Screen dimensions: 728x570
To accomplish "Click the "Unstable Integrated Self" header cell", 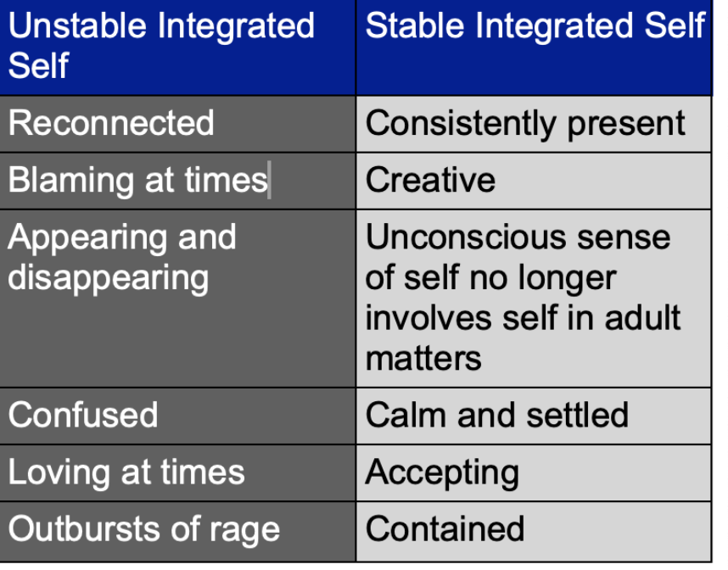I will click(177, 47).
